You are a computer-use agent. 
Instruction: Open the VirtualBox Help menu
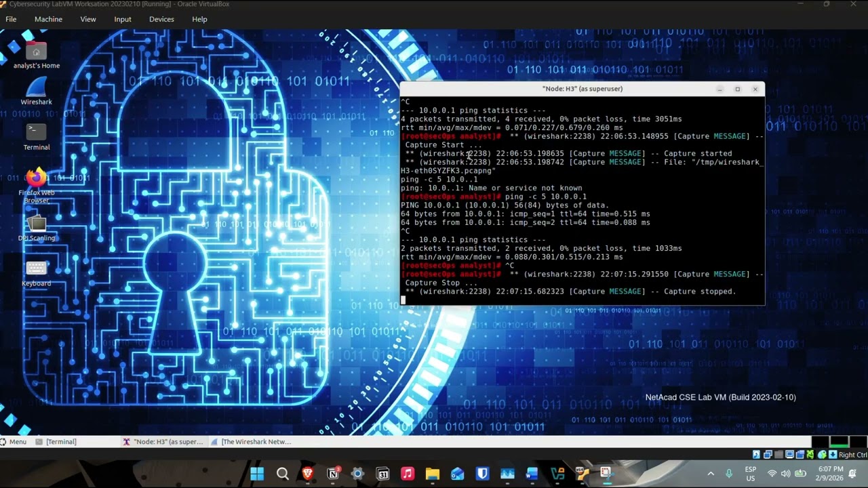[x=199, y=19]
